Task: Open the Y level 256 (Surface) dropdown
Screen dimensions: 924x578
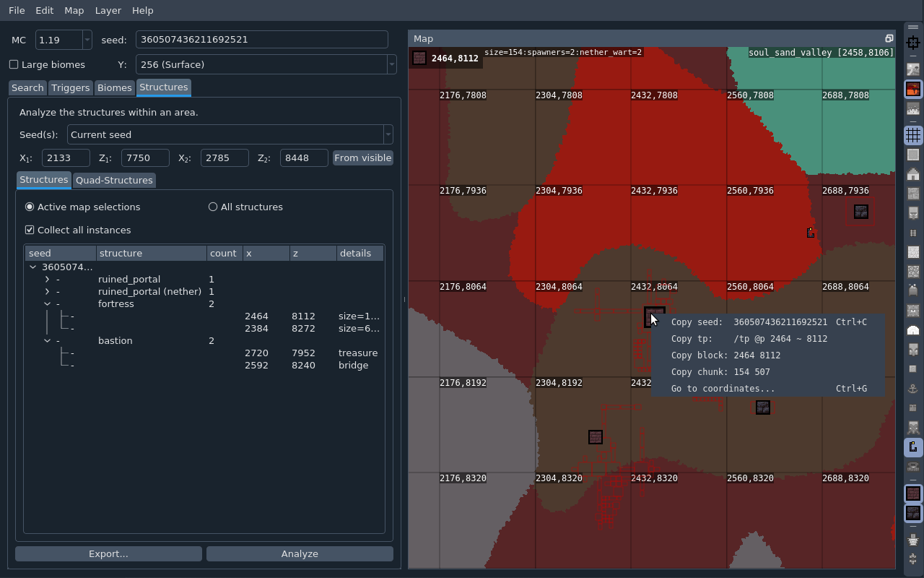Action: pos(391,64)
